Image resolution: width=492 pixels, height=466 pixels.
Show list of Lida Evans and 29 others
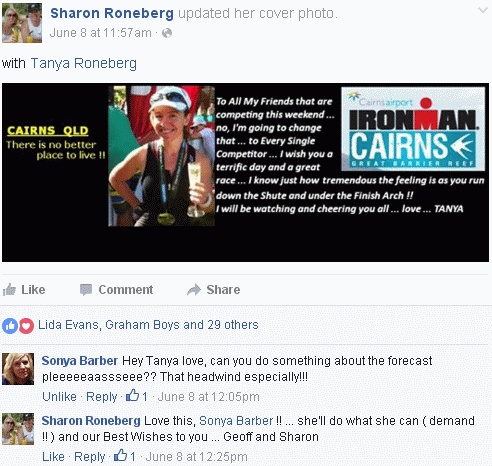point(148,325)
